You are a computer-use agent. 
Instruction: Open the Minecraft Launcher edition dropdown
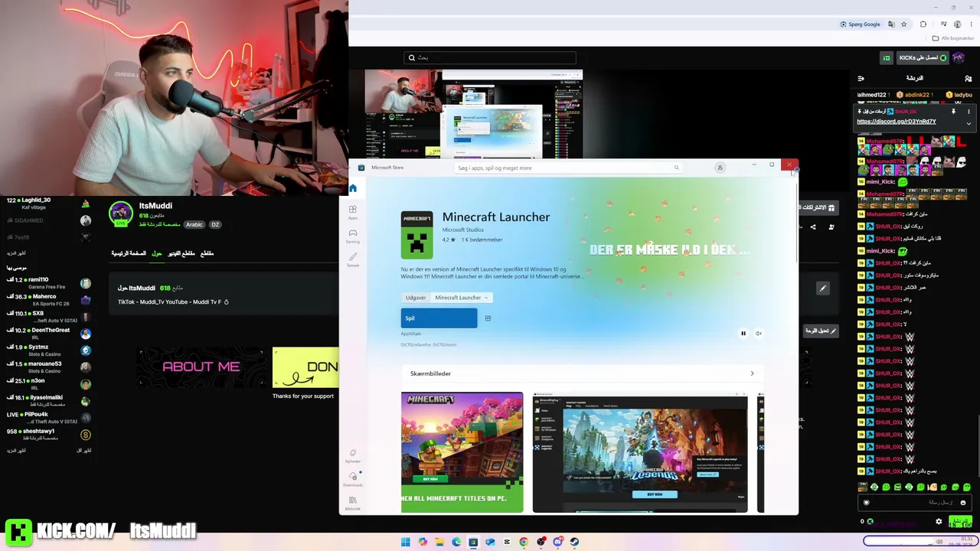pos(462,298)
